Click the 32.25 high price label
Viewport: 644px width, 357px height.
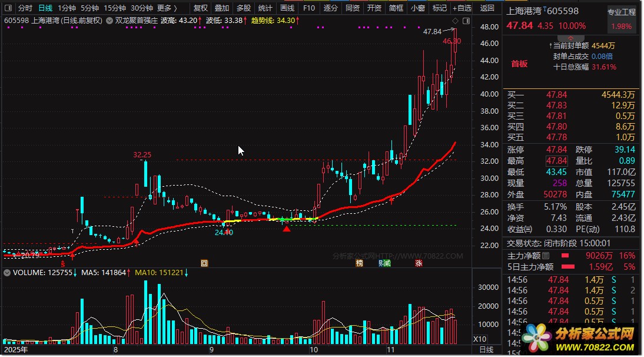coord(142,155)
